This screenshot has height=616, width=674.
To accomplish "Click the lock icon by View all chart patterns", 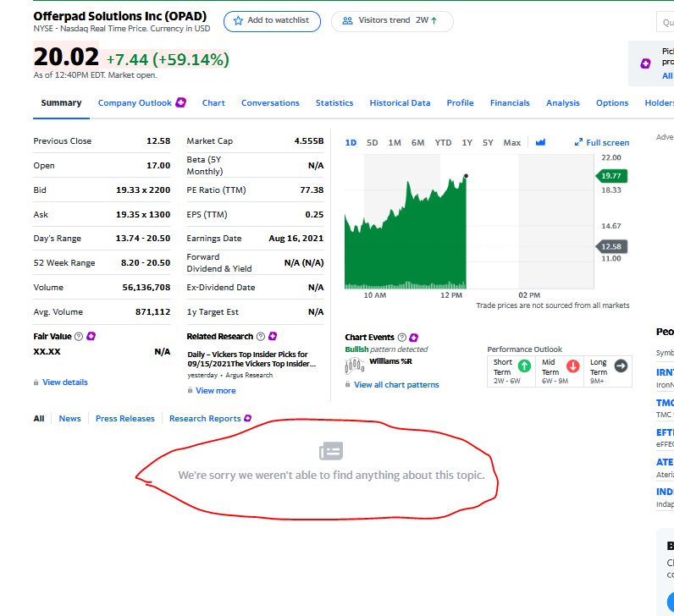I will [348, 384].
